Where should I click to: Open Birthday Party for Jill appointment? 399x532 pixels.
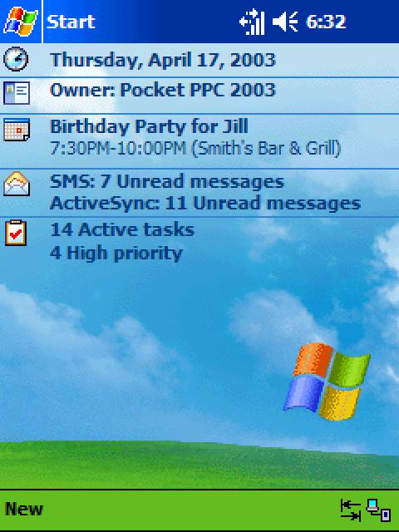coord(149,126)
